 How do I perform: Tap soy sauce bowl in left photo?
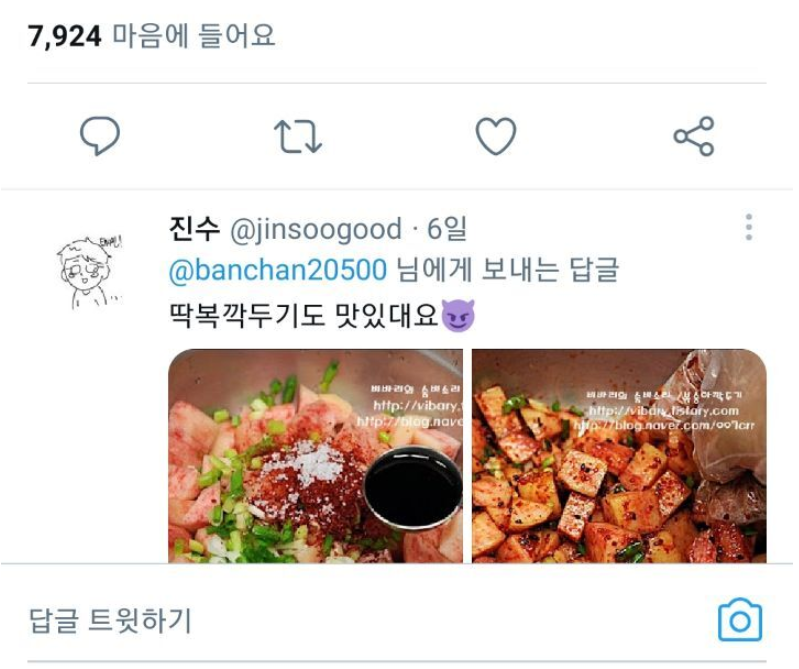[413, 487]
